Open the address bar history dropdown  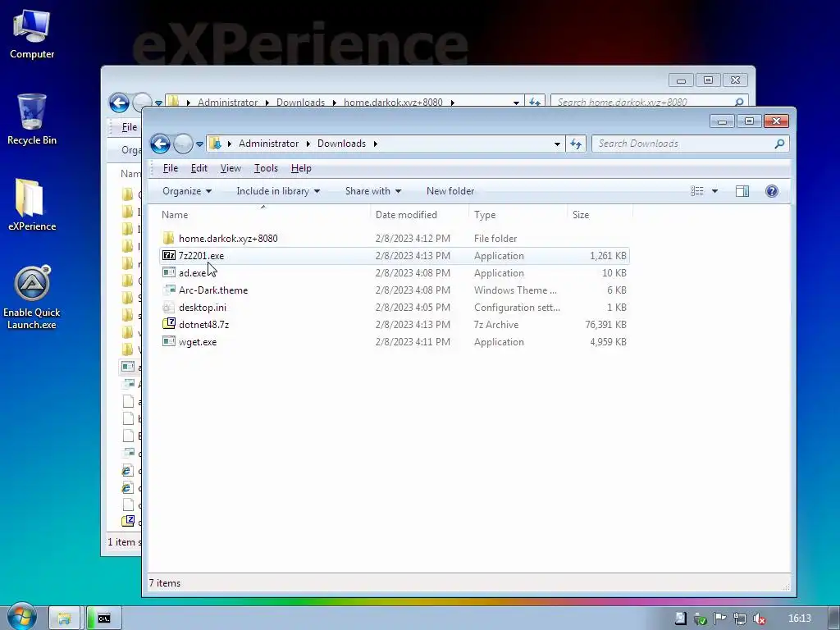(x=557, y=144)
